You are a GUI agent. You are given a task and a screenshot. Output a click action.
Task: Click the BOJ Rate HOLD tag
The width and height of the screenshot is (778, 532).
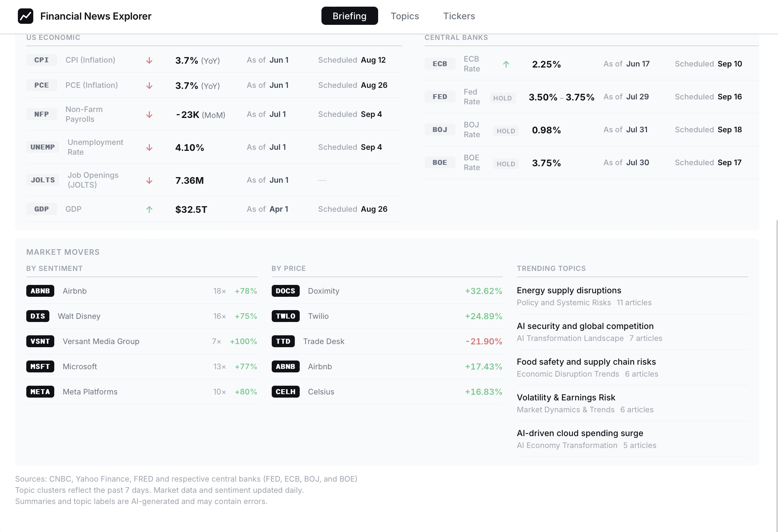pos(506,131)
